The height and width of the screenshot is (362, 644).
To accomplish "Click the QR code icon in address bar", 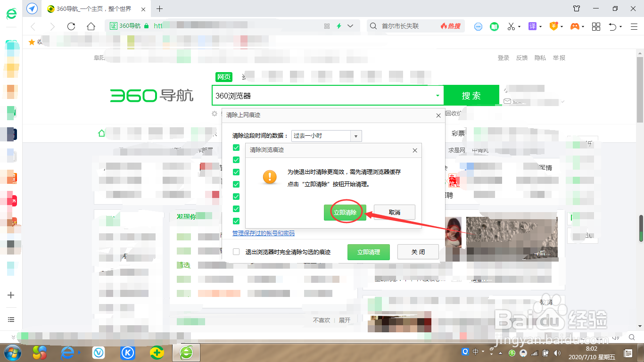I will (327, 26).
